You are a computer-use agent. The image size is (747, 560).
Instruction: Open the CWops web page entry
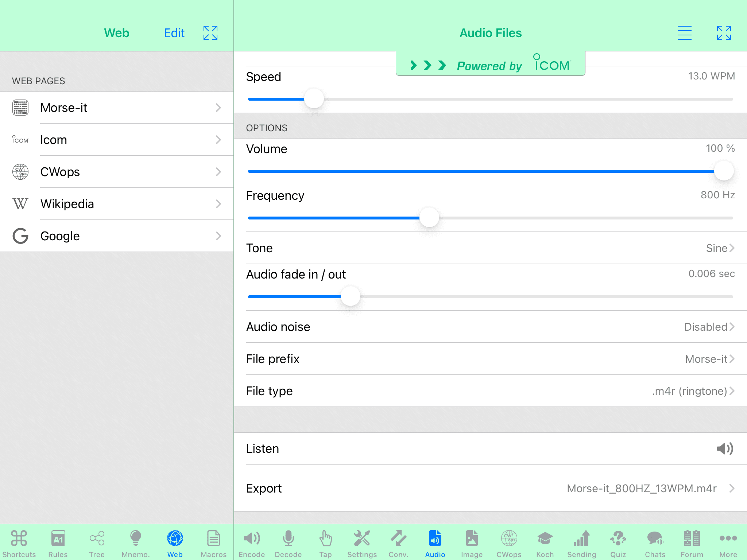click(117, 172)
